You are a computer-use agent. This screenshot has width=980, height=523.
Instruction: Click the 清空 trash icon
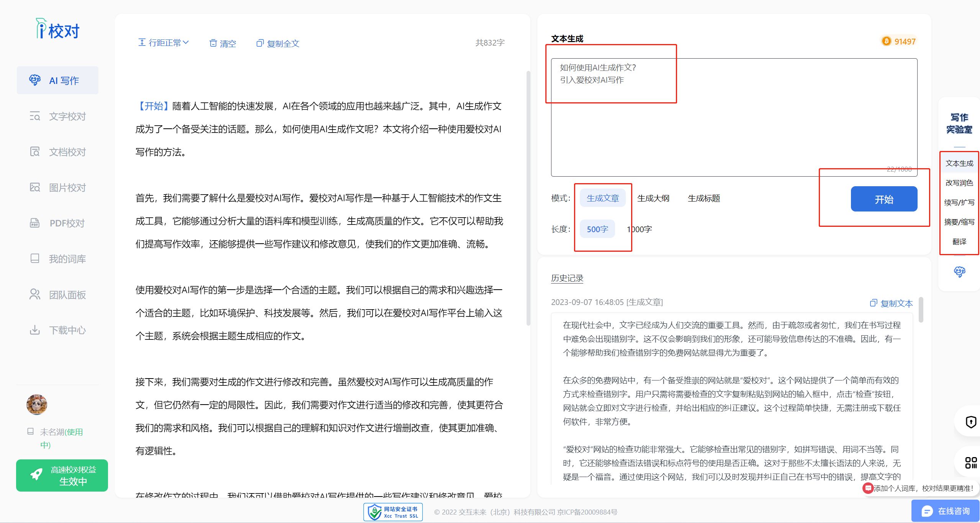click(213, 43)
